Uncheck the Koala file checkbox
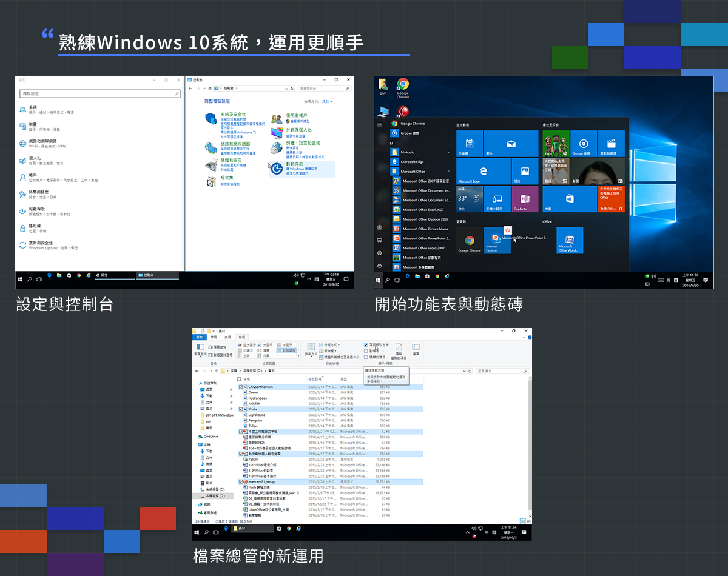Screen dimensions: 728x576 (x=241, y=409)
